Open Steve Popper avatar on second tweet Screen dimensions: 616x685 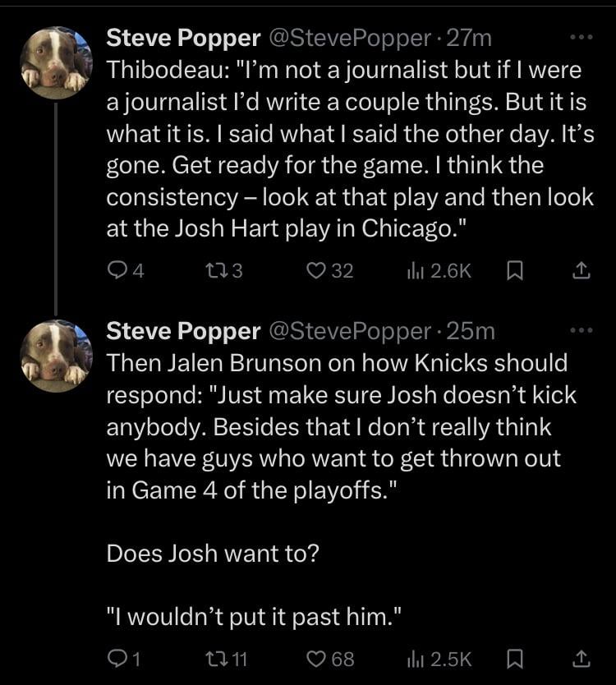[x=56, y=356]
